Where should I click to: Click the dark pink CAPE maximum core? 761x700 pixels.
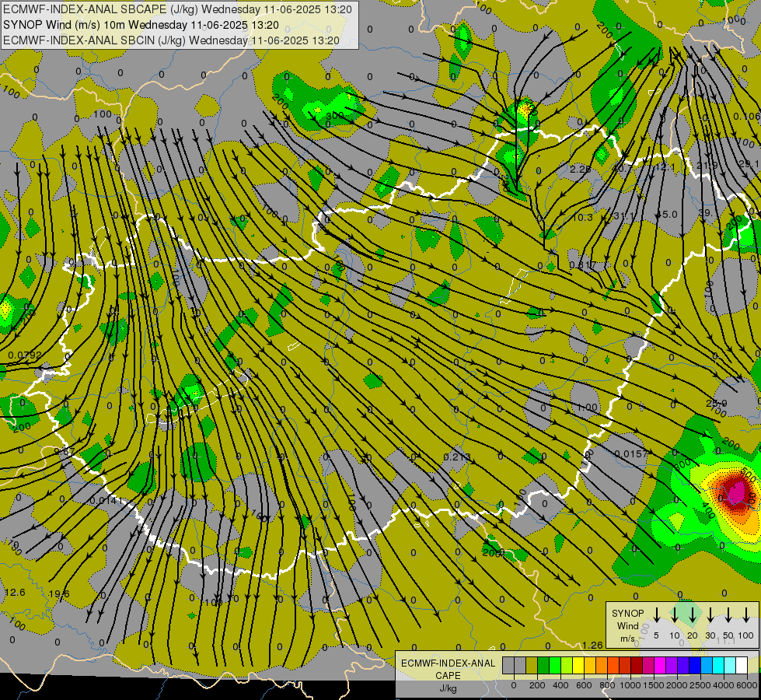point(736,492)
